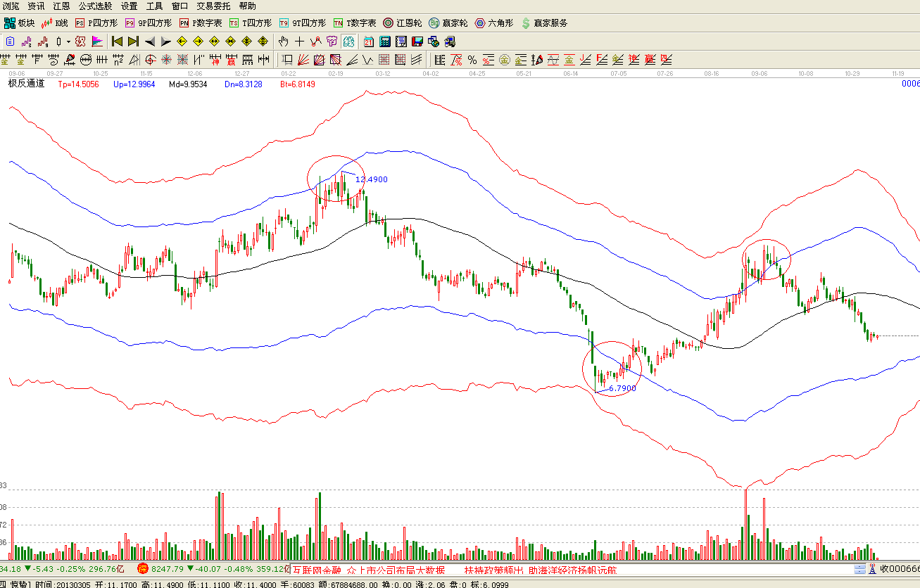Viewport: 920px width, 588px height.
Task: Jump to first bar arrow button
Action: 117,41
